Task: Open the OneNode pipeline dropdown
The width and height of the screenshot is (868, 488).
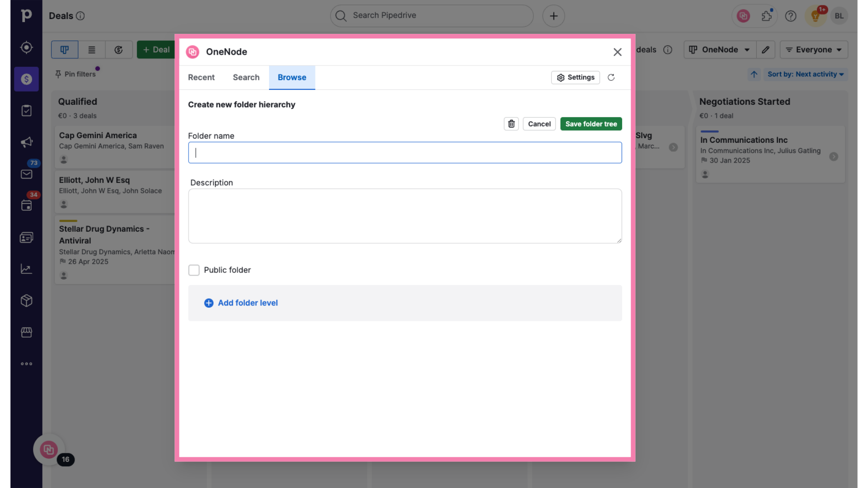Action: [720, 50]
